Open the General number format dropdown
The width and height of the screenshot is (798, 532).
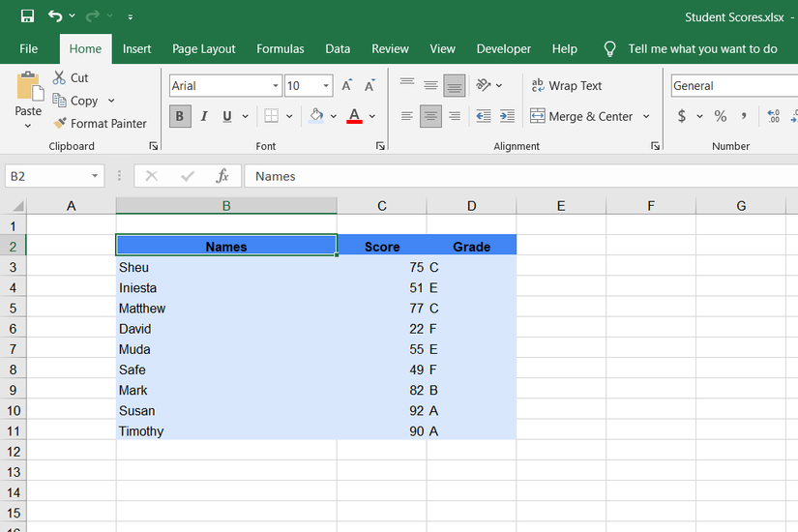click(733, 86)
